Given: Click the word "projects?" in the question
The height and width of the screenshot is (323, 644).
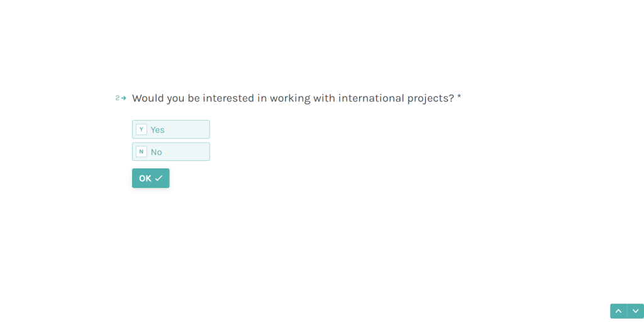Looking at the screenshot, I should pos(431,99).
